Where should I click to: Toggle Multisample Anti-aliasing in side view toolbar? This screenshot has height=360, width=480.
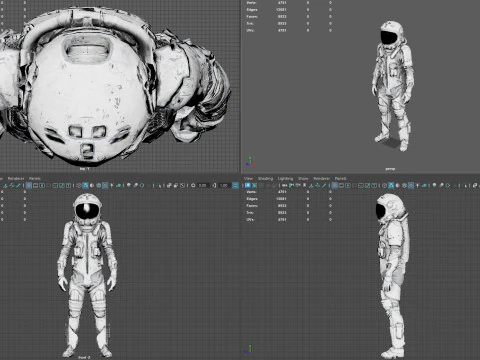[447, 185]
